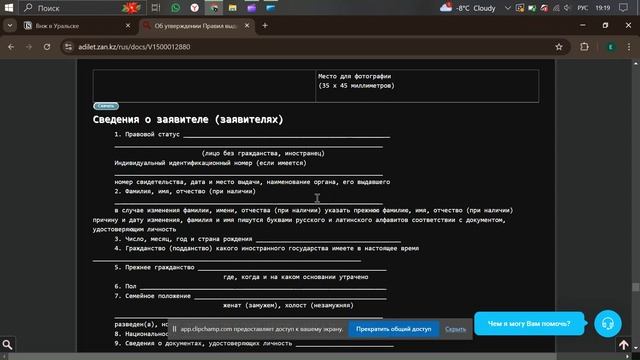Click Индивидуальный идентификационный номер (если имеется)
Screen dimensions: 640x360
click(x=210, y=163)
